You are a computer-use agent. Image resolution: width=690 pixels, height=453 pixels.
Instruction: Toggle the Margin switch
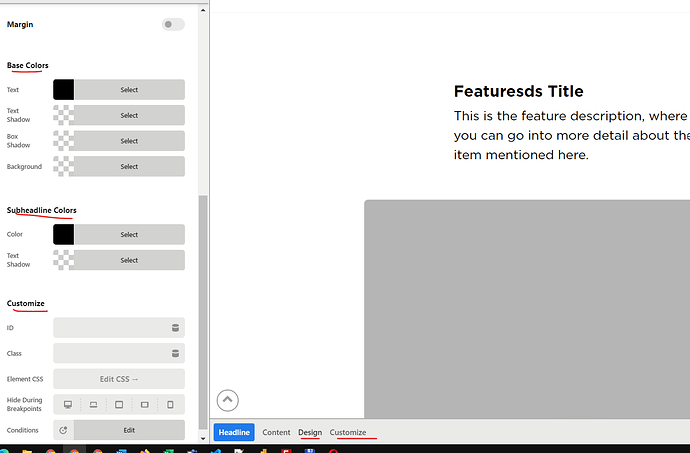tap(173, 24)
